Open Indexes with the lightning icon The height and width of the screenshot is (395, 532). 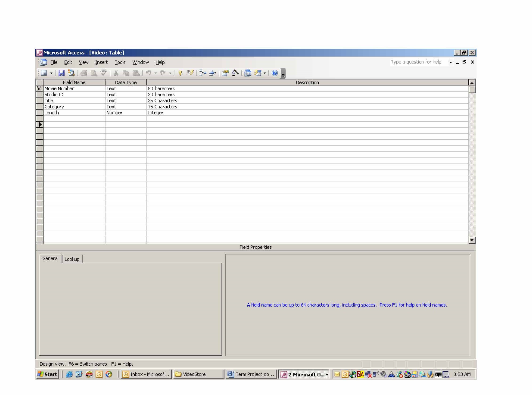click(191, 73)
